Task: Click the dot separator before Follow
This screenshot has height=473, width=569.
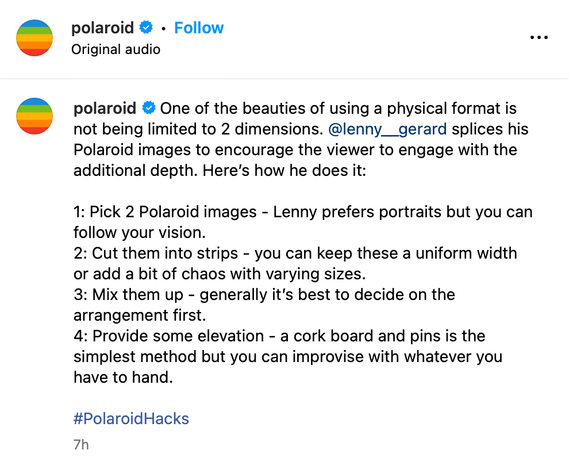Action: tap(164, 28)
